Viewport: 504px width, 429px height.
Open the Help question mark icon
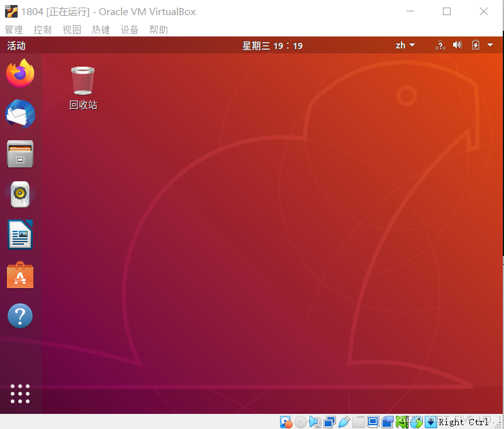pyautogui.click(x=20, y=316)
